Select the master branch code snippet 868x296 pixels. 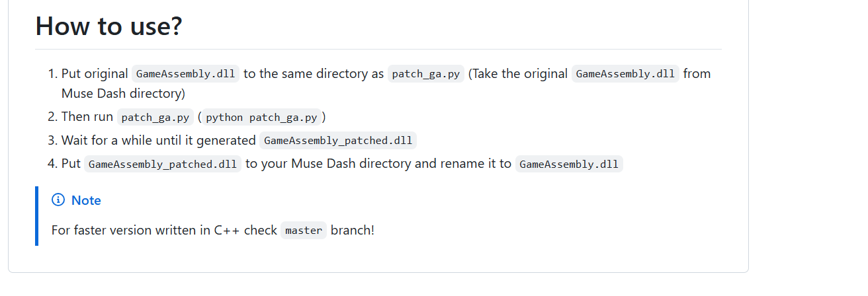(x=304, y=231)
